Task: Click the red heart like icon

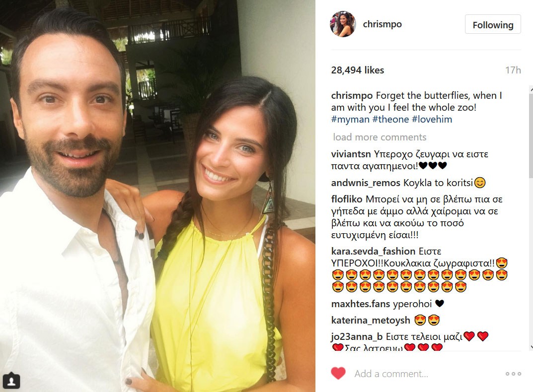Action: [338, 374]
